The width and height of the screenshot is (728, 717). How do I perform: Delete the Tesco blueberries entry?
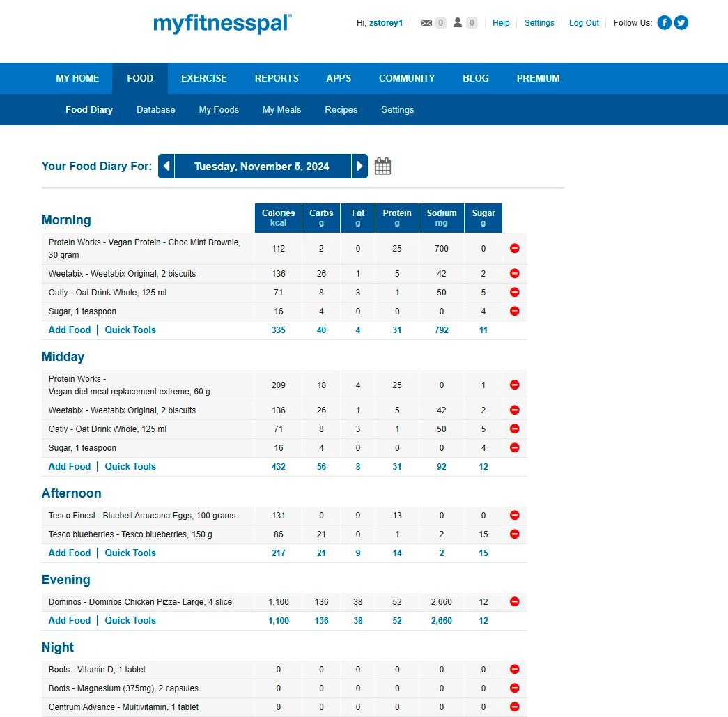point(514,534)
